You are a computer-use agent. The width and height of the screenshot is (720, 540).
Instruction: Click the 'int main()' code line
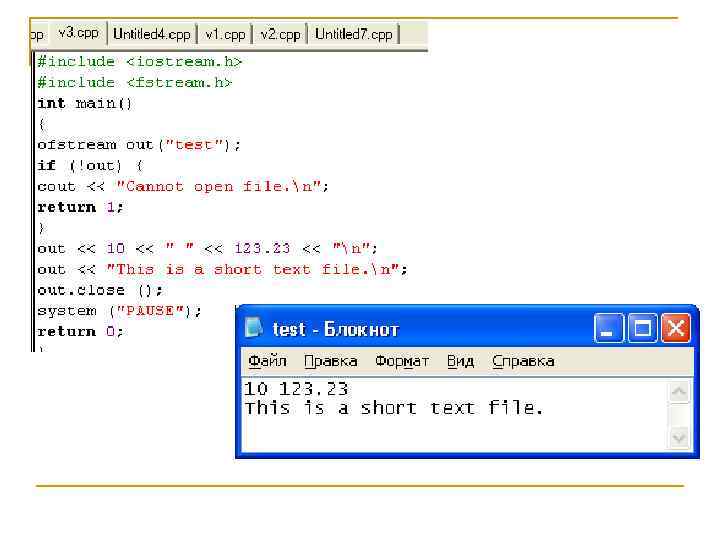[x=84, y=103]
